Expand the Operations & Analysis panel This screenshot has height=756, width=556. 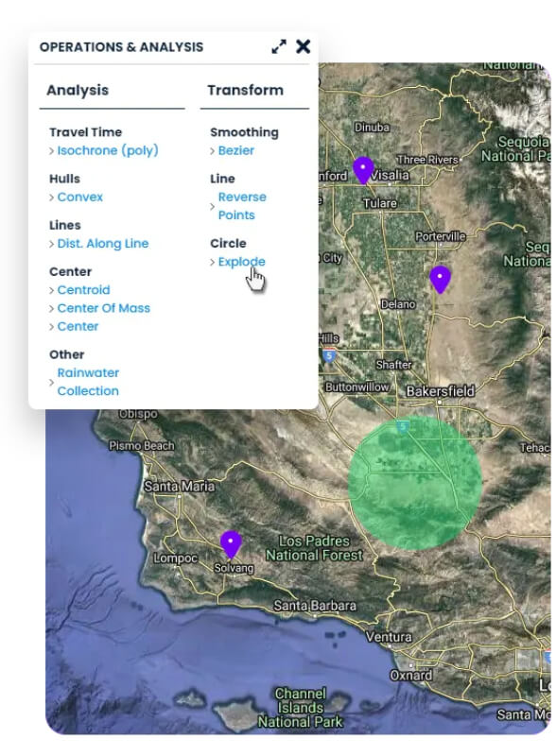[279, 46]
